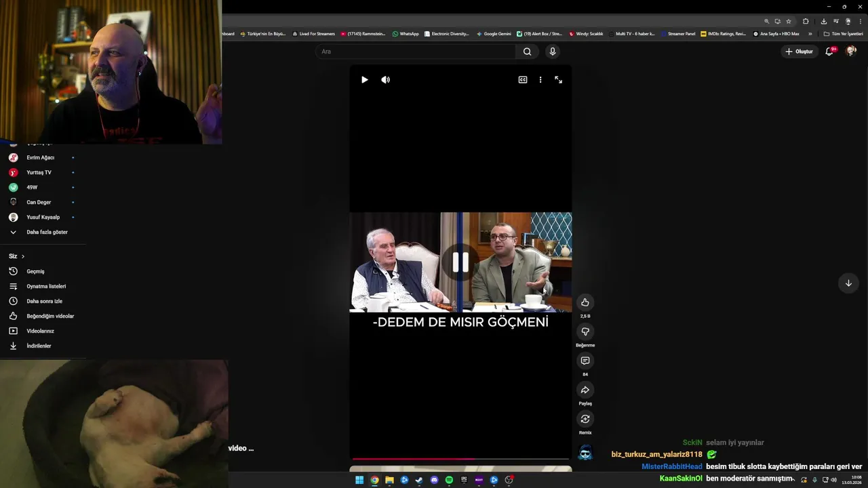Open 'Tüm Yer İşaretleri' bookmarks folder

pos(843,33)
